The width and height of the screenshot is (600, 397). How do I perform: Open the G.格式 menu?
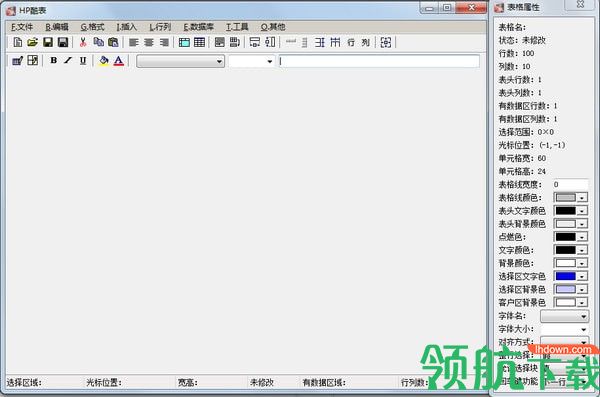click(92, 27)
